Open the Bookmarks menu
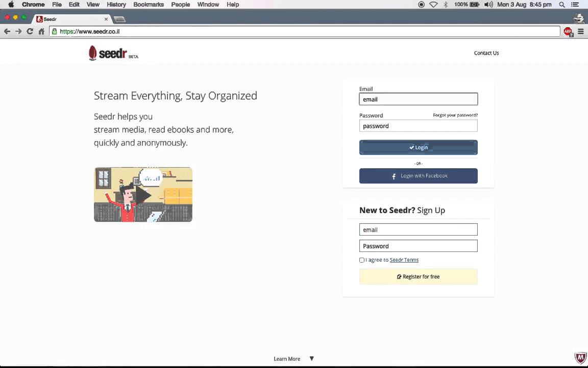Image resolution: width=588 pixels, height=368 pixels. tap(149, 5)
